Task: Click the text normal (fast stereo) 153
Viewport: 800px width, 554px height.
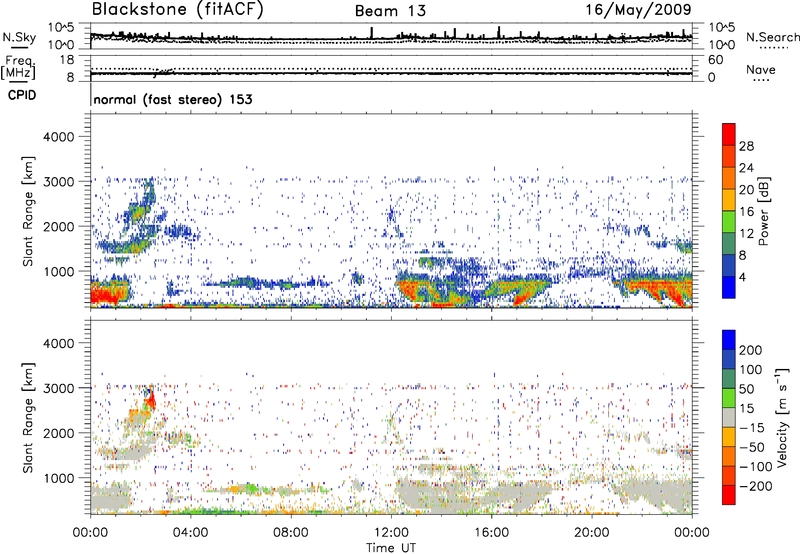Action: (173, 99)
